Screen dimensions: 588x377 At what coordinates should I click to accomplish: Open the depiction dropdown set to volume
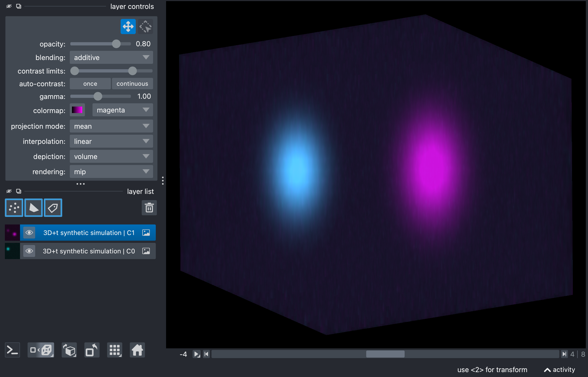[111, 156]
